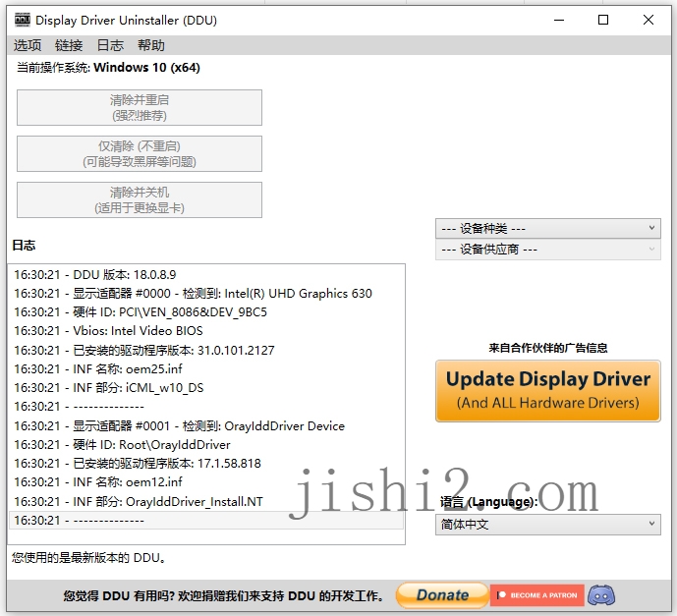Viewport: 677px width, 616px height.
Task: Maximize the DDU window
Action: pos(603,20)
